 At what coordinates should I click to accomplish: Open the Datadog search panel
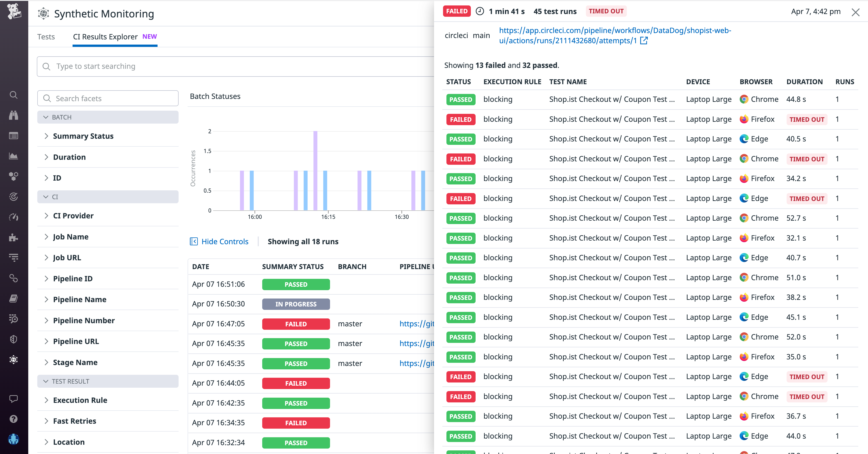(14, 95)
